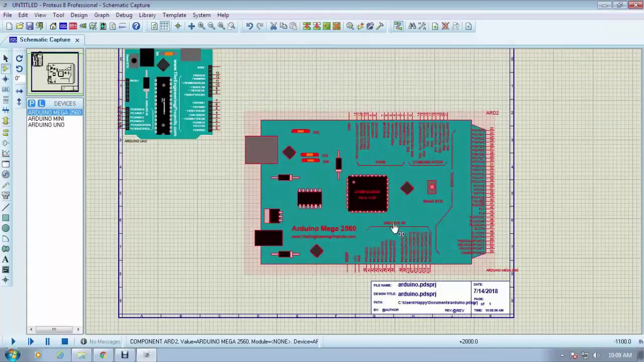Screen dimensions: 644x362
Task: Click the Rotate Clockwise icon
Action: pos(19,58)
